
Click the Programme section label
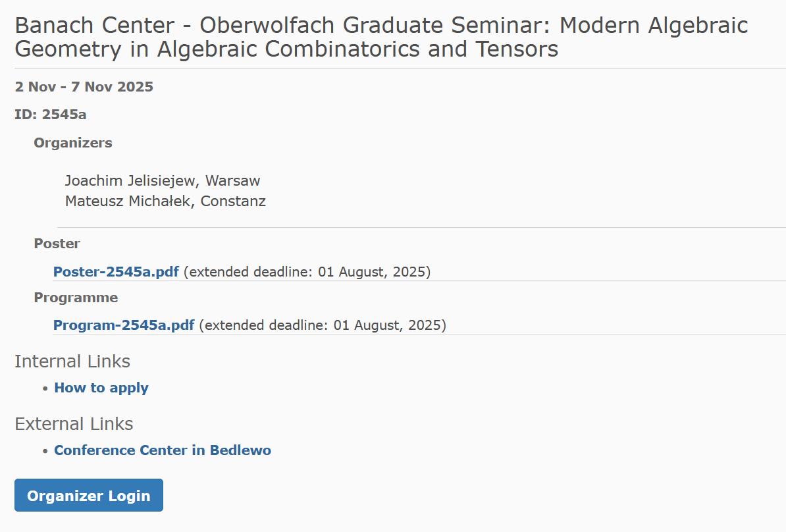point(76,298)
